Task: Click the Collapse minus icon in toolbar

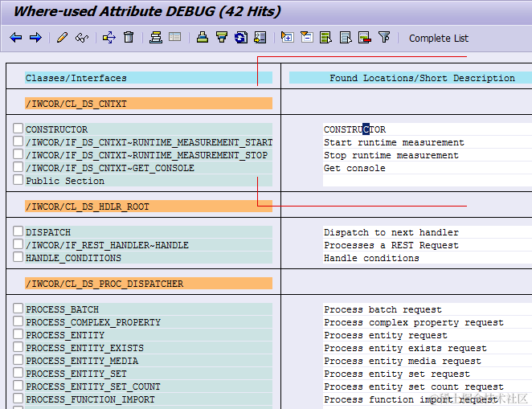Action: tap(307, 37)
